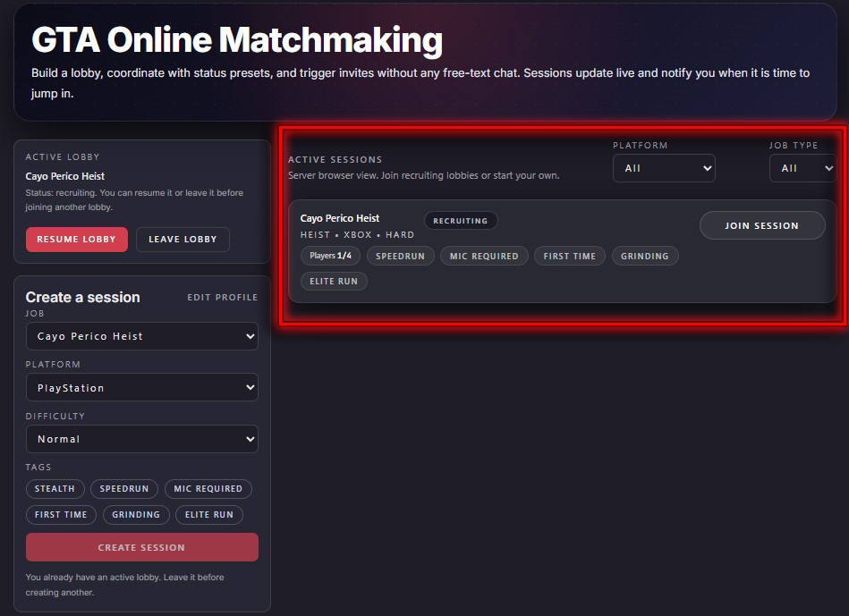Toggle the Mic Required tag in the create form
This screenshot has height=616, width=849.
tap(208, 489)
